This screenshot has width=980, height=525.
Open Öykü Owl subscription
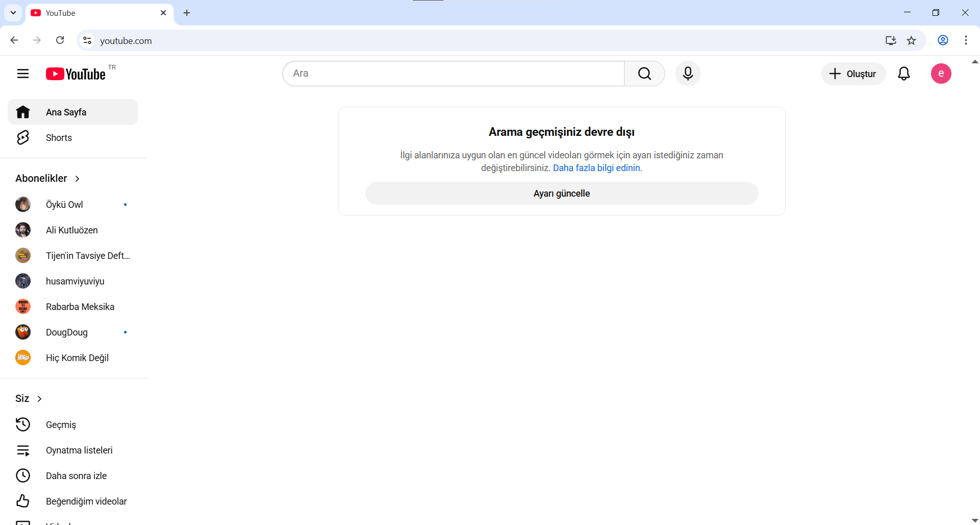72,204
